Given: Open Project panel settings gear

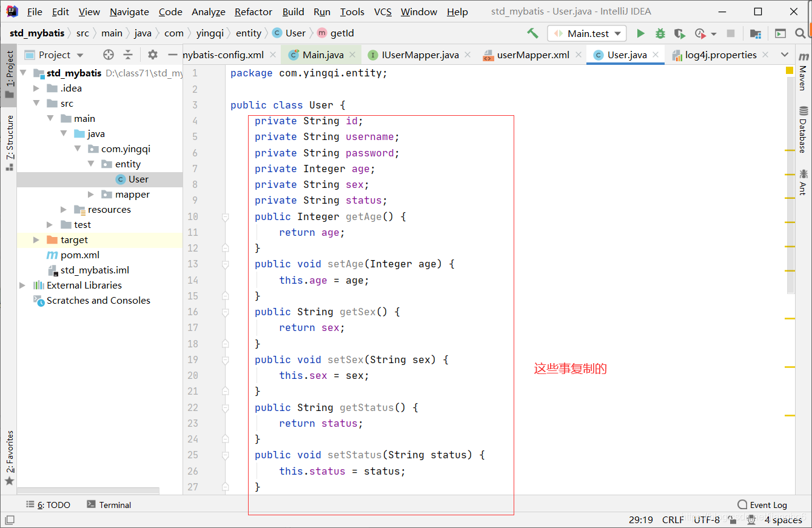Looking at the screenshot, I should pos(153,55).
